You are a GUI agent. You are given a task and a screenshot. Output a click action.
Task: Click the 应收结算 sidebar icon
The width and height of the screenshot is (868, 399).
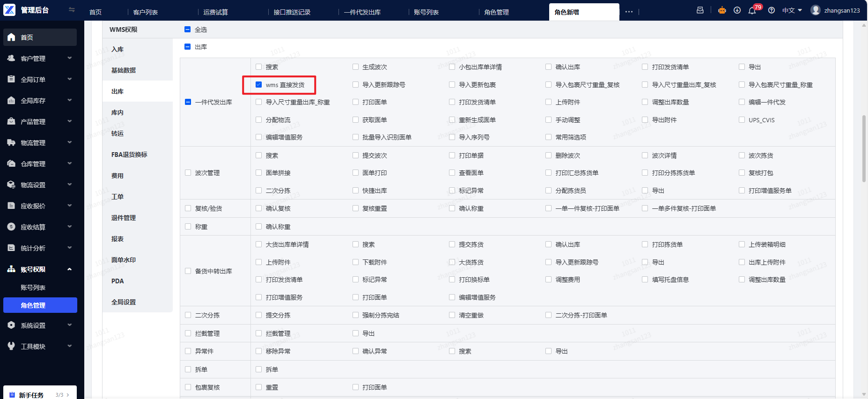(x=11, y=227)
